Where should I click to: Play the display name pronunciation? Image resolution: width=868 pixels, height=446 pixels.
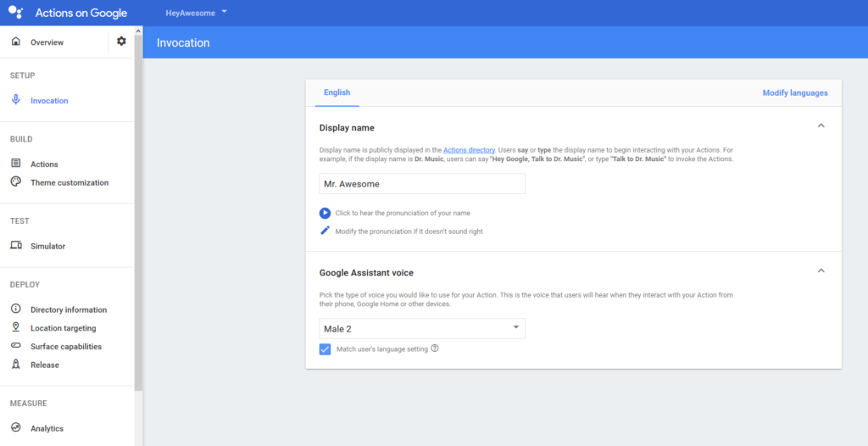click(325, 213)
